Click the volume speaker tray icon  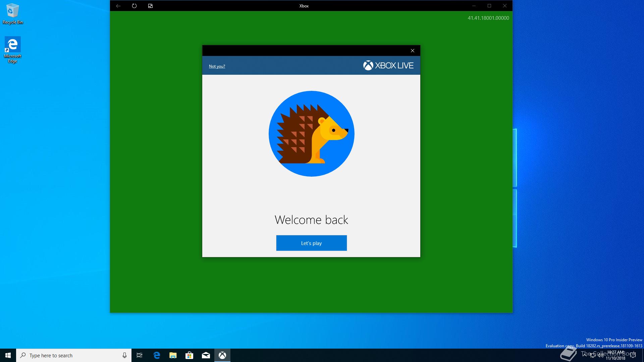coord(600,355)
